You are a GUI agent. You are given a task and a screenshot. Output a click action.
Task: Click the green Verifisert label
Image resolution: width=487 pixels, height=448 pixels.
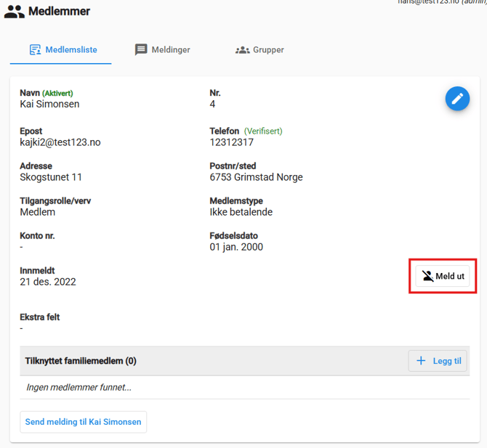pos(263,131)
